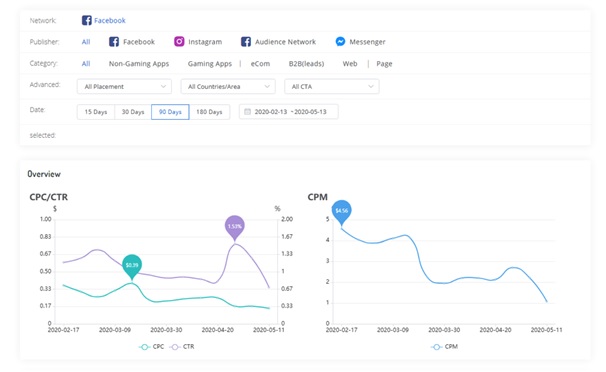The height and width of the screenshot is (372, 606).
Task: Click the Messenger publisher icon
Action: click(x=340, y=41)
